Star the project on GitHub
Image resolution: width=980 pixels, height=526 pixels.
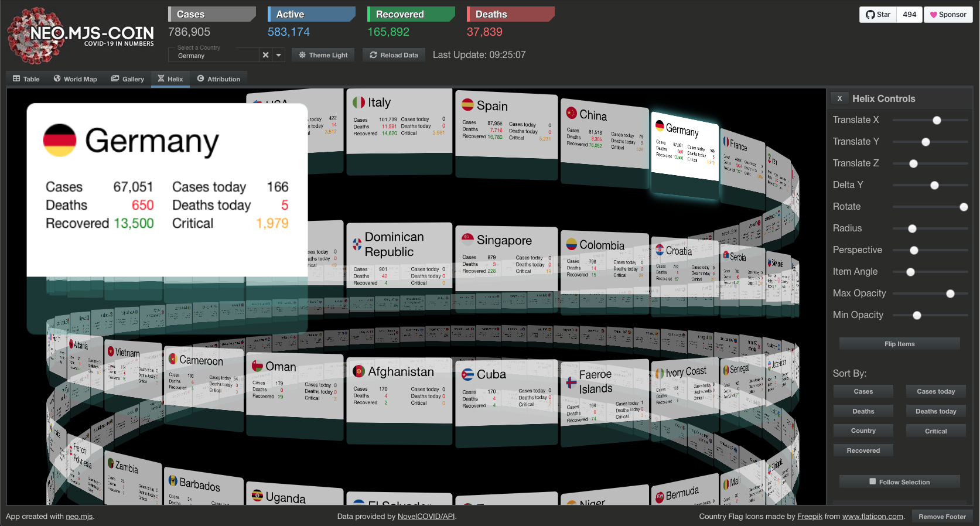pyautogui.click(x=878, y=15)
